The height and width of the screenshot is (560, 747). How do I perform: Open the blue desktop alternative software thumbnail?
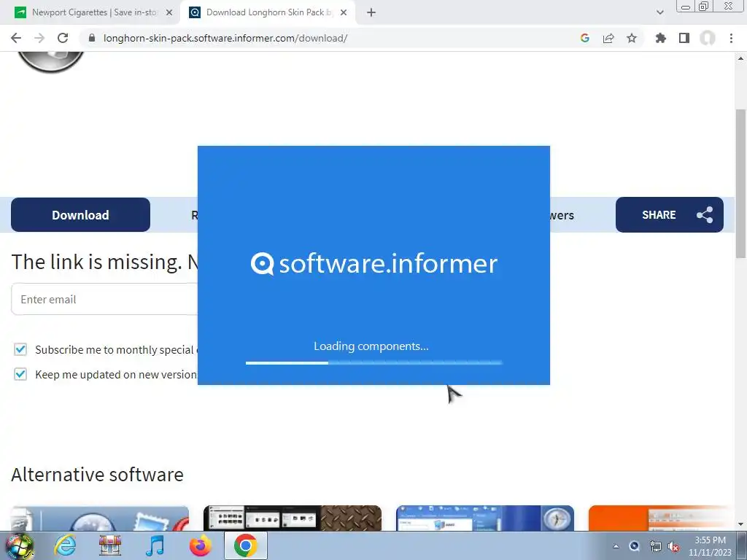(x=485, y=518)
